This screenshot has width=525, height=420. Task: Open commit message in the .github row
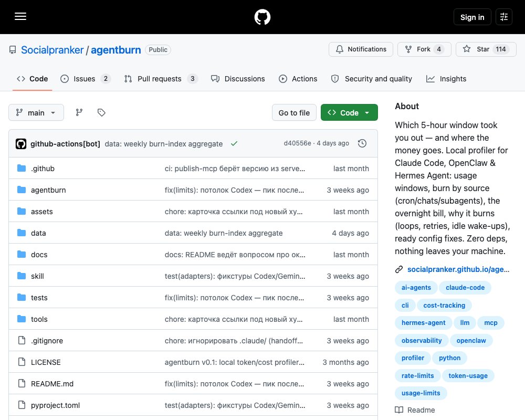point(235,169)
